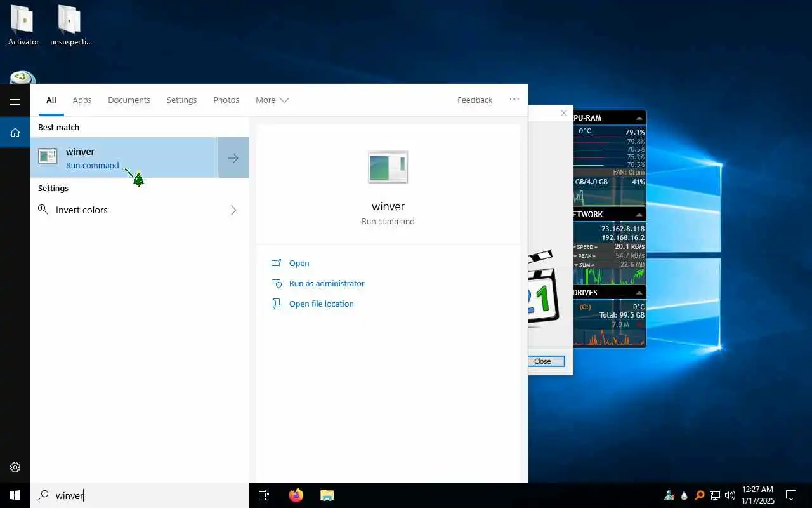Collapse the NETWORK gadget section

click(639, 215)
